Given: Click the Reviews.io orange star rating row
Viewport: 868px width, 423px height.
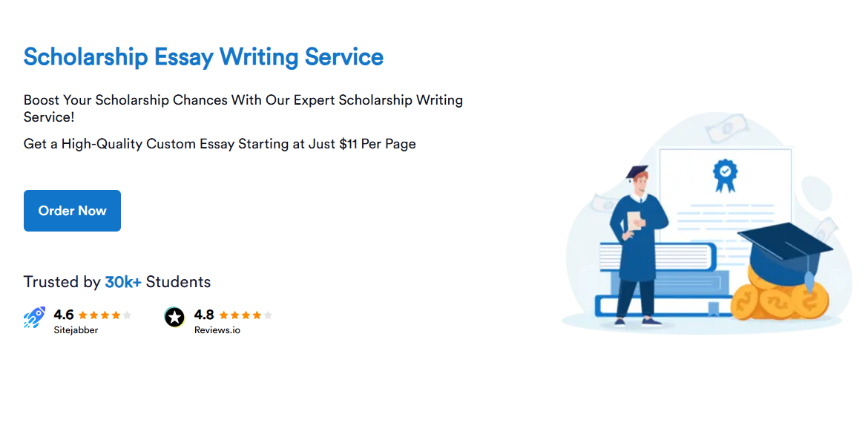Looking at the screenshot, I should tap(246, 315).
